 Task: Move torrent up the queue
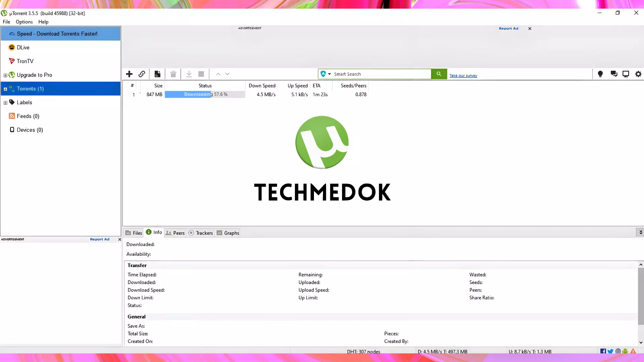coord(218,74)
